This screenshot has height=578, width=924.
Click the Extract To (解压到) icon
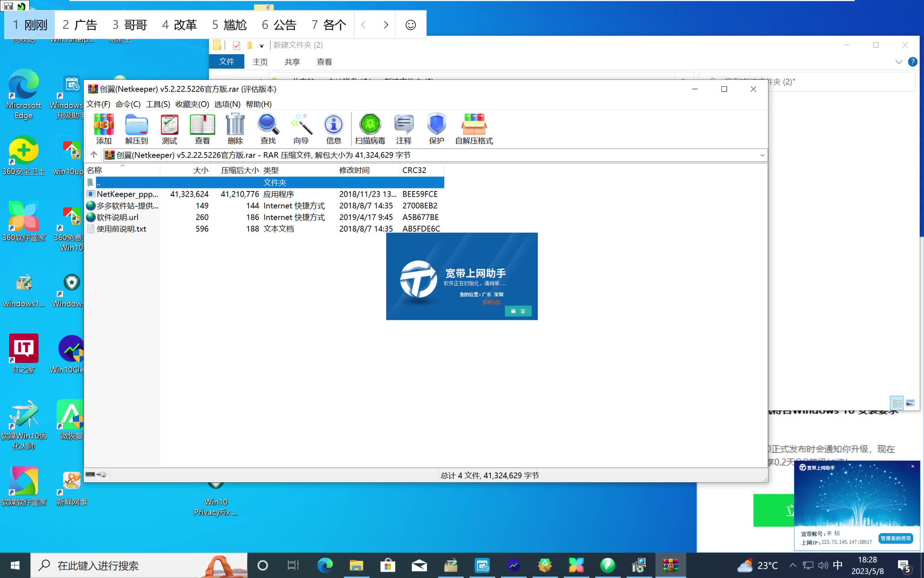(136, 129)
